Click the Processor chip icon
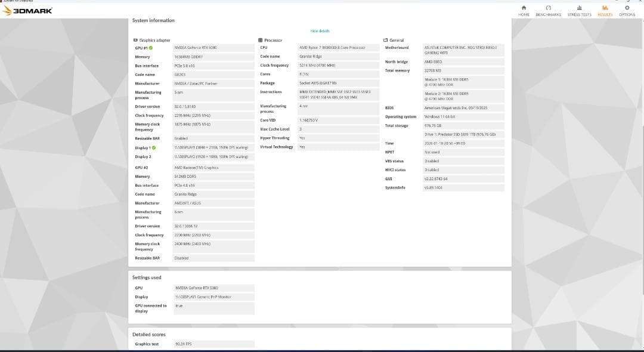 (261, 40)
